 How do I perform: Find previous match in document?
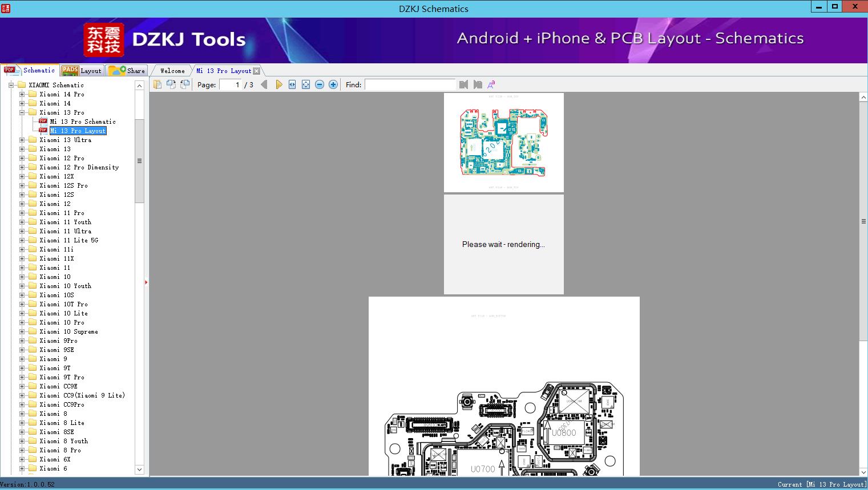tap(463, 84)
